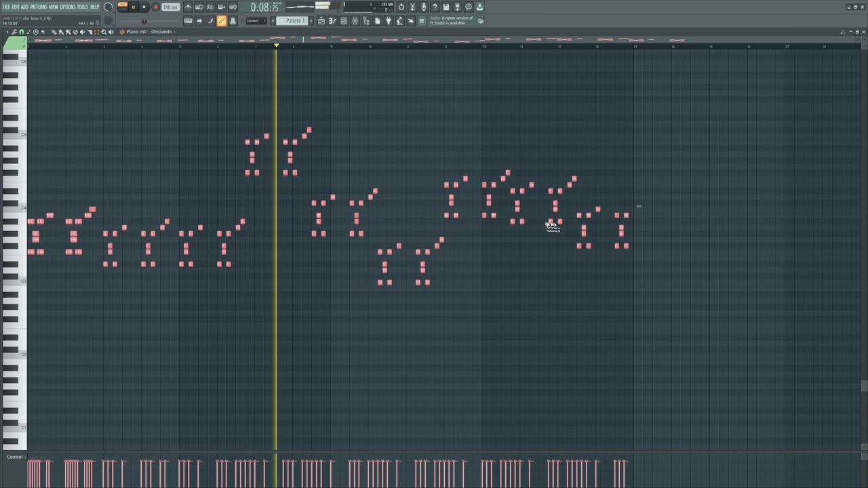Select the slice tool
Image resolution: width=868 pixels, height=488 pixels.
point(90,32)
